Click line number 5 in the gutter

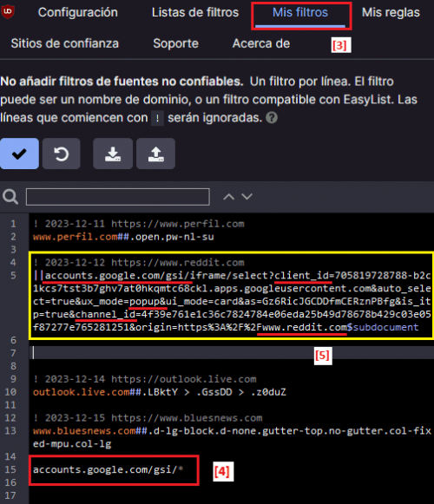(13, 276)
